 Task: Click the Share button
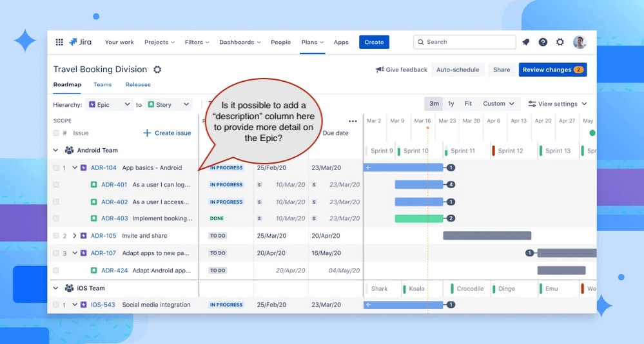[x=502, y=70]
